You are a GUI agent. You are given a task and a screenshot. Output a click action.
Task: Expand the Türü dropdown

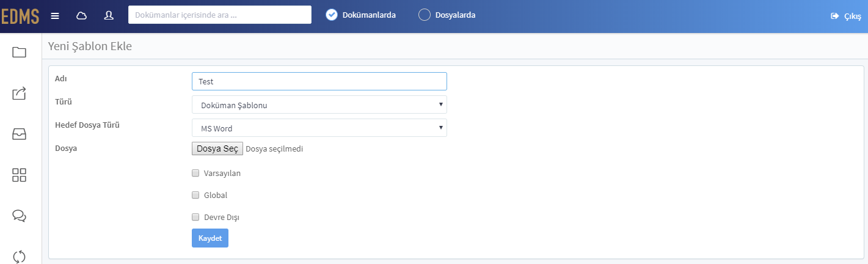click(x=319, y=105)
